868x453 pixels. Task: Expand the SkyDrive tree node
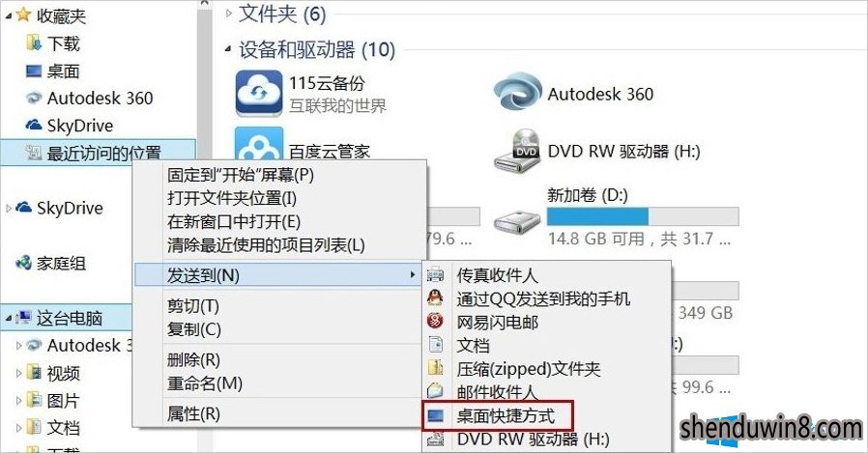[x=9, y=209]
